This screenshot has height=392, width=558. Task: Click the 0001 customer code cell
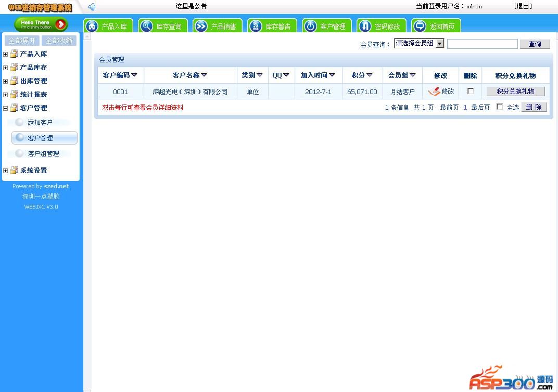tap(120, 92)
